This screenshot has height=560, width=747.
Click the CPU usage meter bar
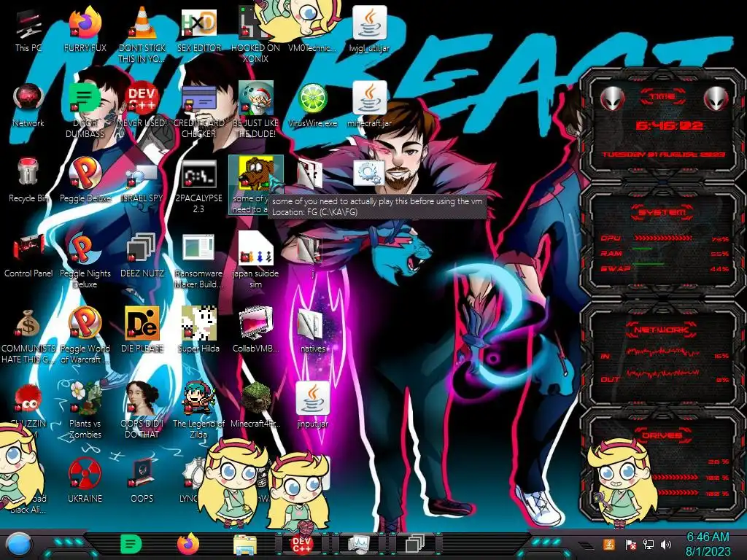662,238
